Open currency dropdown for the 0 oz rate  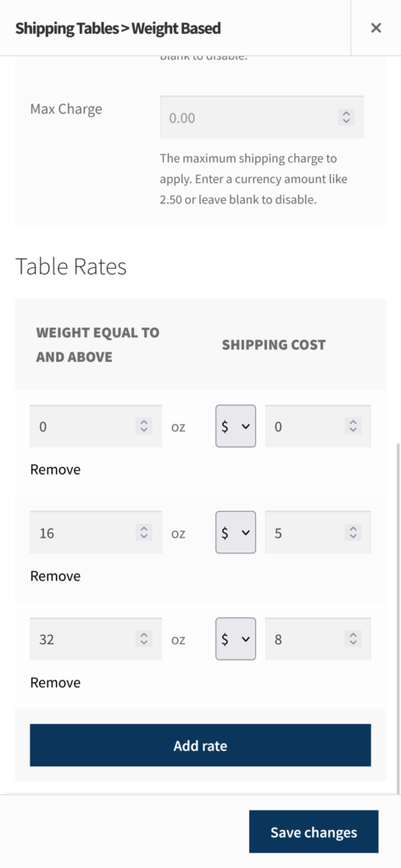[236, 426]
